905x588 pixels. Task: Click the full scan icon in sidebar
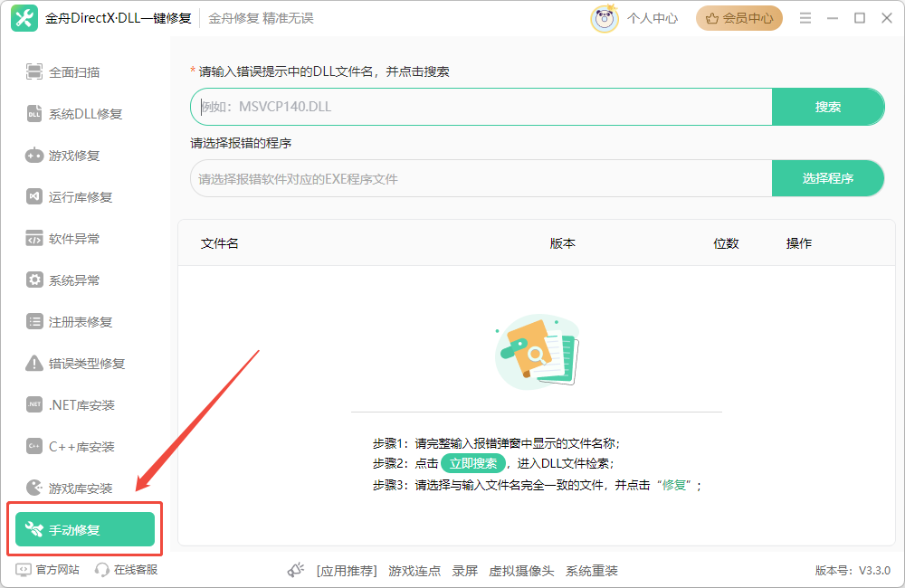coord(34,72)
